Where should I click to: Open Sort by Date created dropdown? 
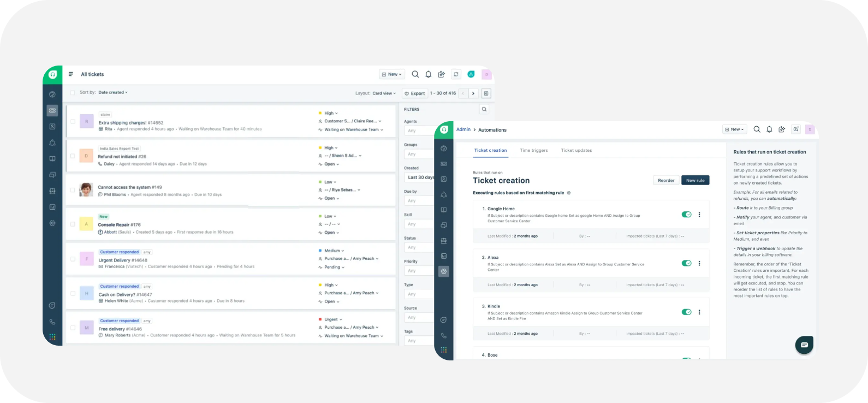[x=113, y=92]
